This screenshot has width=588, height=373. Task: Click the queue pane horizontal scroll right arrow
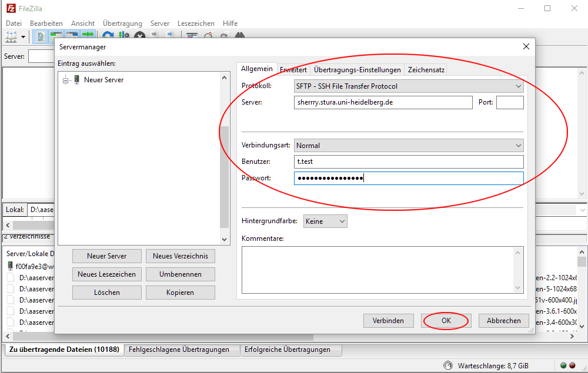[x=572, y=337]
